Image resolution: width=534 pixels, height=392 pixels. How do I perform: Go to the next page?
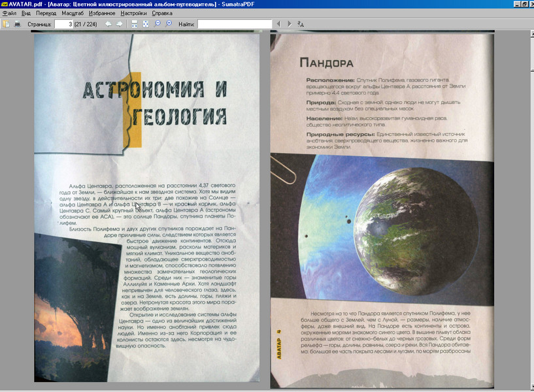tap(119, 24)
